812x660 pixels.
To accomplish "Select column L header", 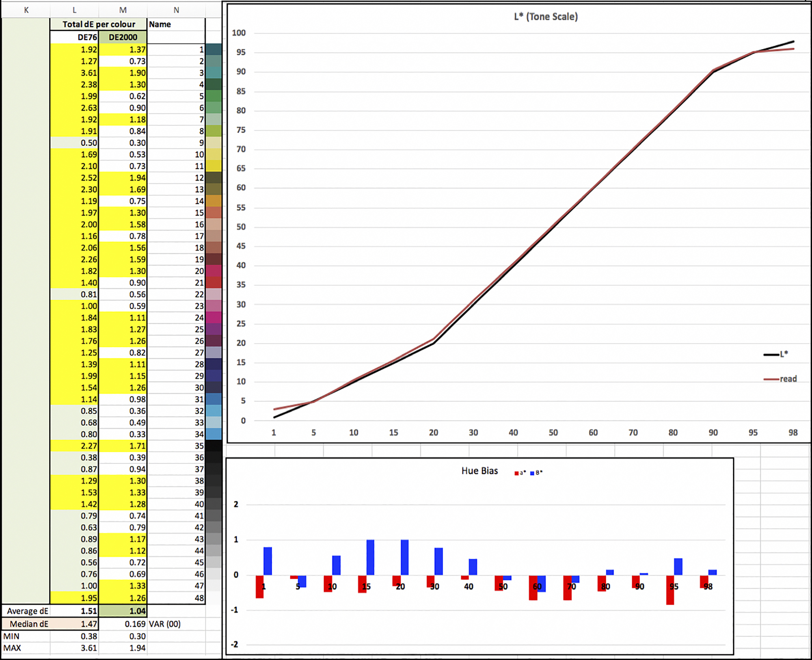I will coord(74,10).
